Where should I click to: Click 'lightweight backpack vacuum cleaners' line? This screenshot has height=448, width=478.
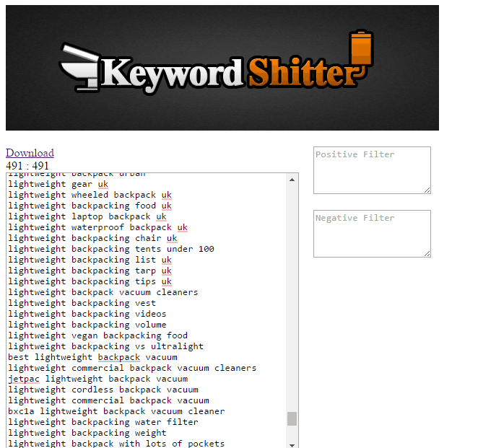pos(103,292)
